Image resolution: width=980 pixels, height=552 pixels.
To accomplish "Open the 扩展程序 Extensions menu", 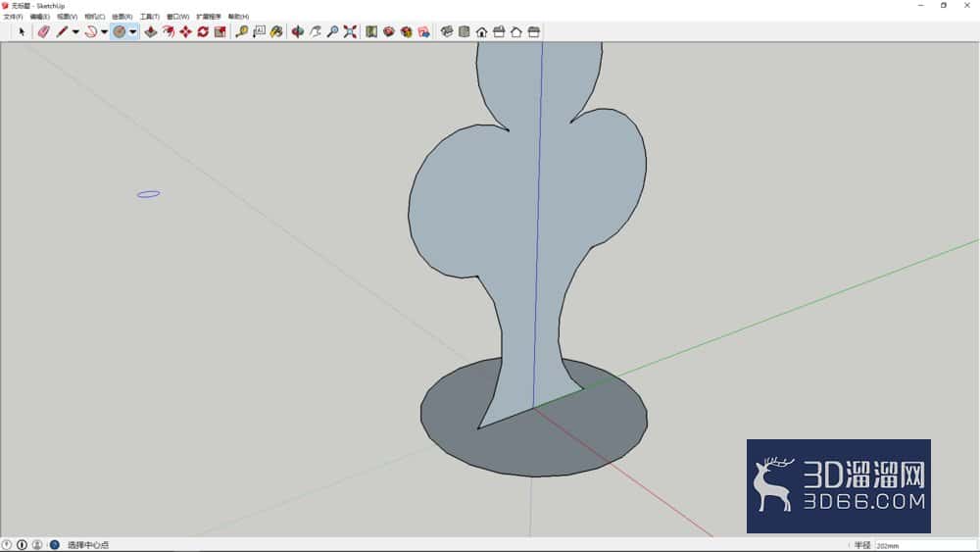I will tap(208, 17).
